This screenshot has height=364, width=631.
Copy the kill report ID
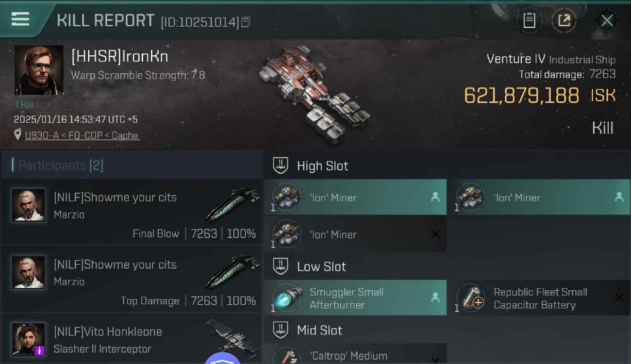coord(246,22)
